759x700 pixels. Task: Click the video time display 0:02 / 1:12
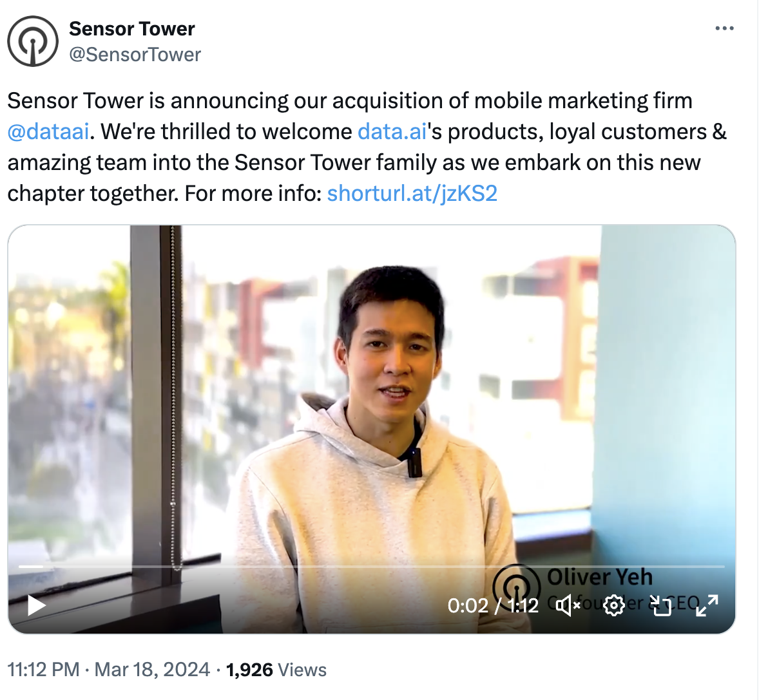(493, 606)
